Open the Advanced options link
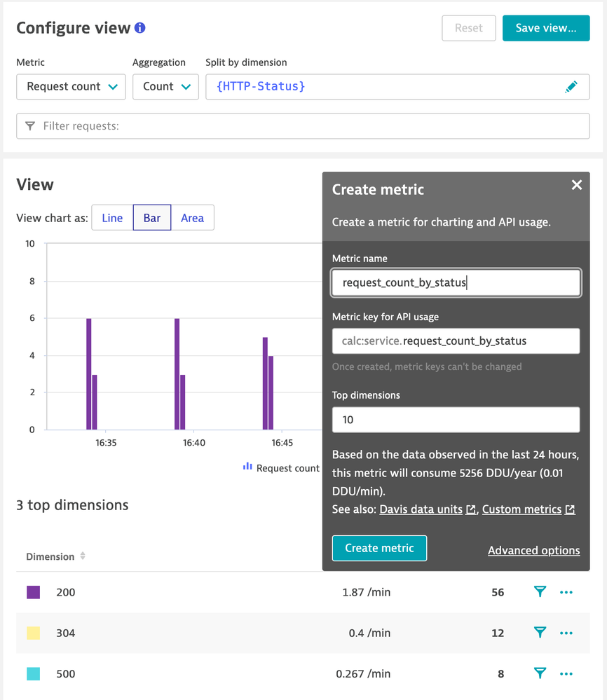Viewport: 607px width, 700px height. [x=533, y=551]
